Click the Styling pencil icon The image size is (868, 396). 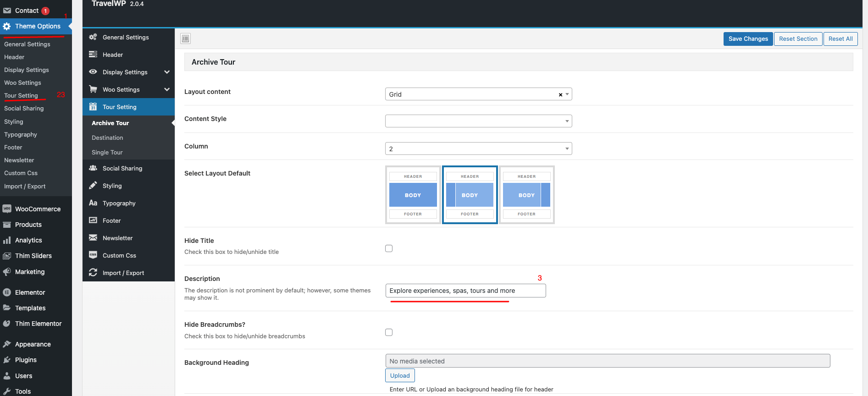click(x=93, y=186)
